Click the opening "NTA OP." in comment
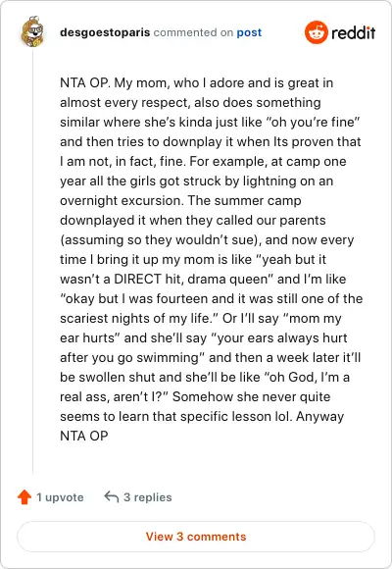 pos(85,82)
